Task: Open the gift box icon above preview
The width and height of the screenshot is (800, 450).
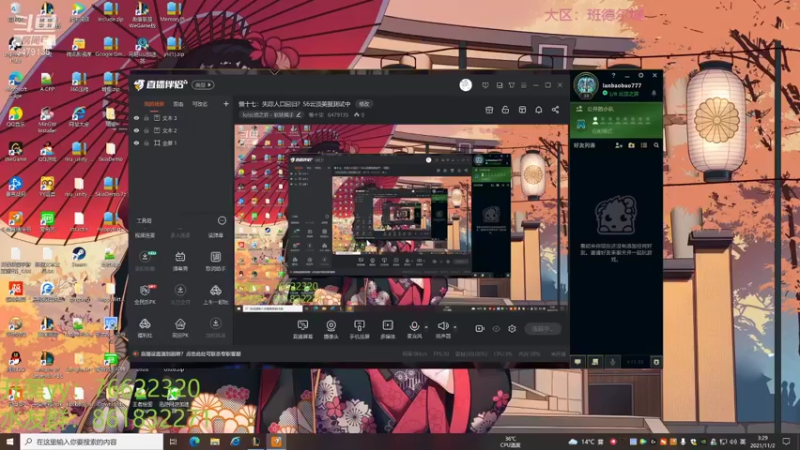Action: tap(489, 110)
